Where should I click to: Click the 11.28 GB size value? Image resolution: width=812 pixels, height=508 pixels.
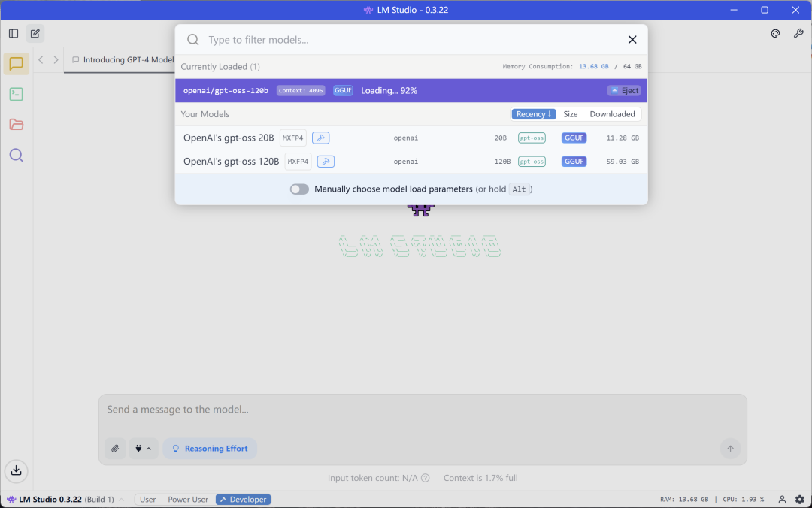[623, 138]
